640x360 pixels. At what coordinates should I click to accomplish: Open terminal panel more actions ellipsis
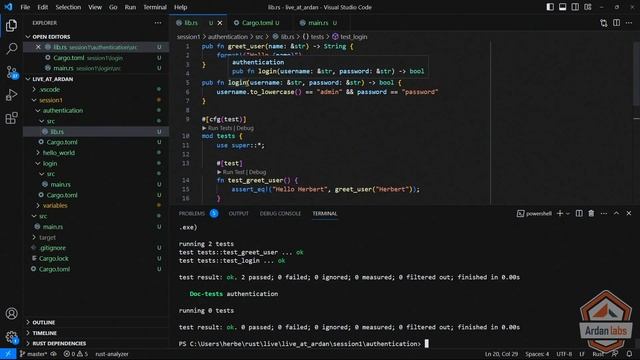tap(604, 213)
